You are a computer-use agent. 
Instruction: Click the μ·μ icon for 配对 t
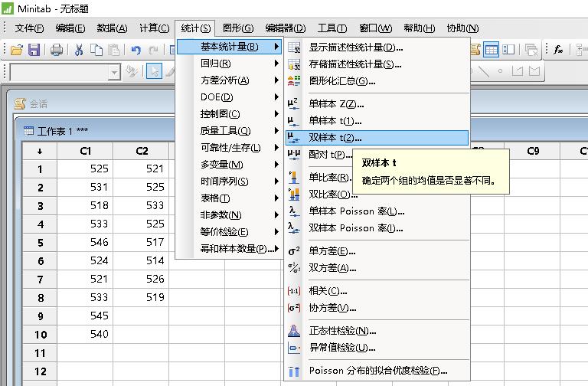coord(294,154)
